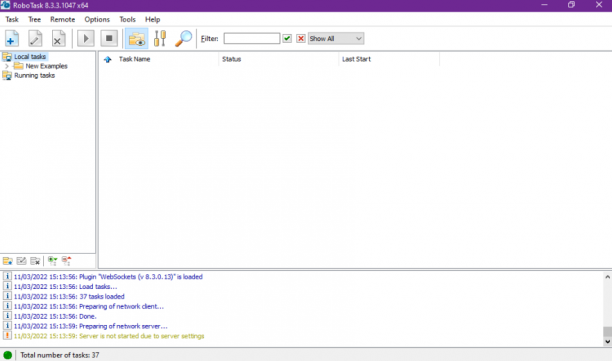The image size is (612, 361).
Task: Open the Show All dropdown
Action: coord(336,38)
